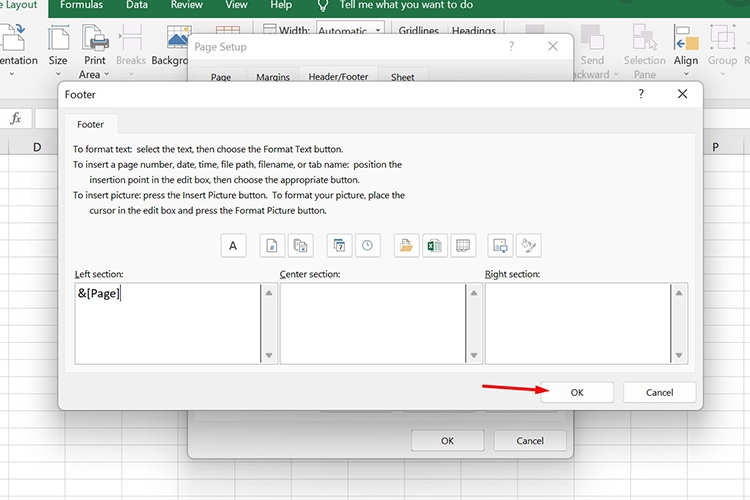Click inside the Center section edit box
750x500 pixels.
click(x=373, y=323)
